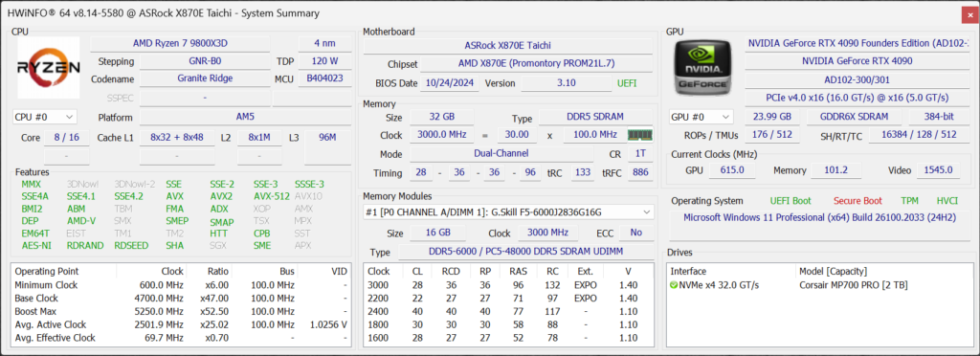Image resolution: width=980 pixels, height=356 pixels.
Task: Select the PCIe v4.0 x16 interface field
Action: point(857,98)
